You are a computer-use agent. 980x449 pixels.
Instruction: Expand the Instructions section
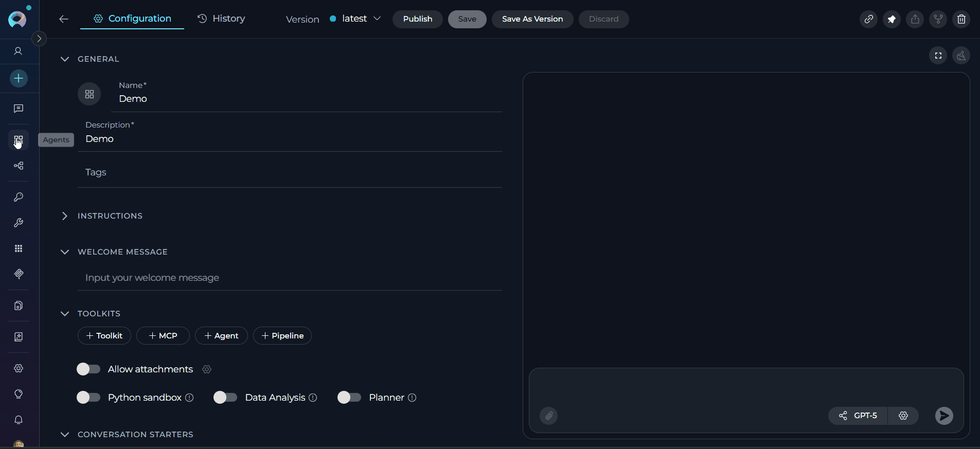[x=65, y=216]
